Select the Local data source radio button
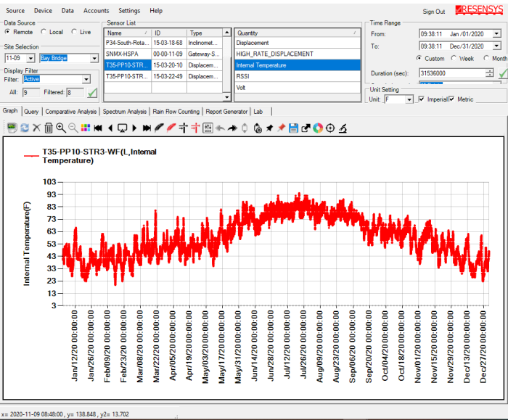The height and width of the screenshot is (420, 508). pos(44,32)
